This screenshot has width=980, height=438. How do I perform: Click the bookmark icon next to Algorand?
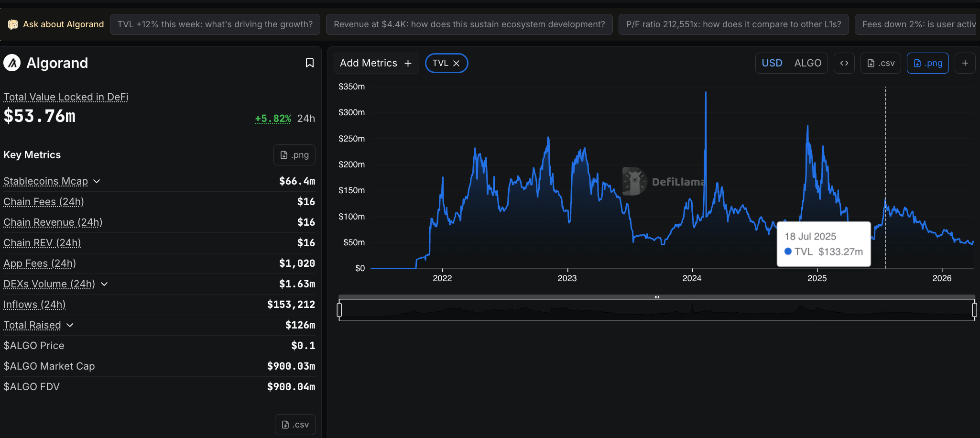[309, 63]
